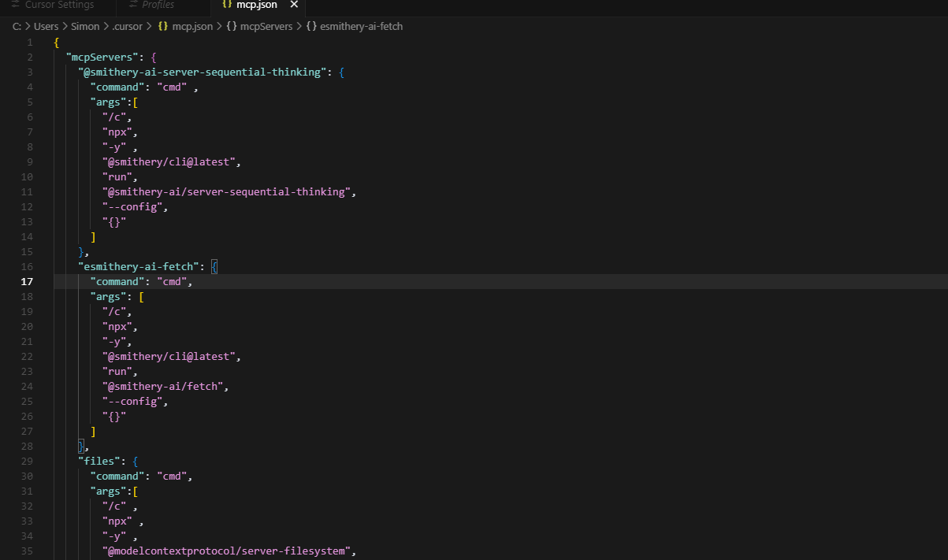Click "command" key on line 4
This screenshot has height=560, width=948.
coord(117,87)
